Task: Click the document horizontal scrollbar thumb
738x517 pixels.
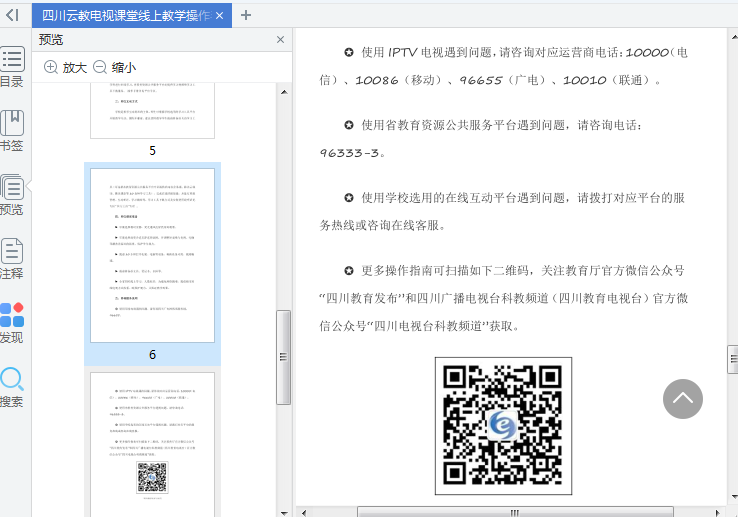Action: [x=515, y=512]
